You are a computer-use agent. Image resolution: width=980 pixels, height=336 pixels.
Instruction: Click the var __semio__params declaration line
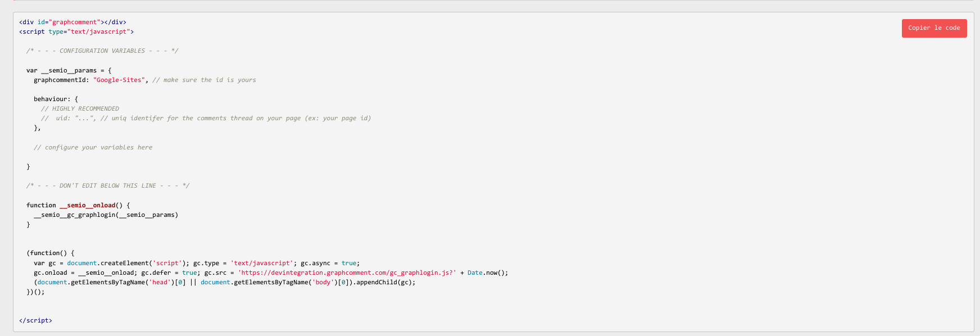(69, 70)
